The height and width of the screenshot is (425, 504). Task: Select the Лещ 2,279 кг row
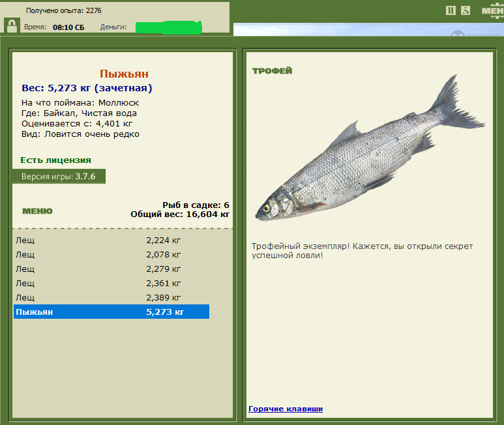pyautogui.click(x=111, y=269)
